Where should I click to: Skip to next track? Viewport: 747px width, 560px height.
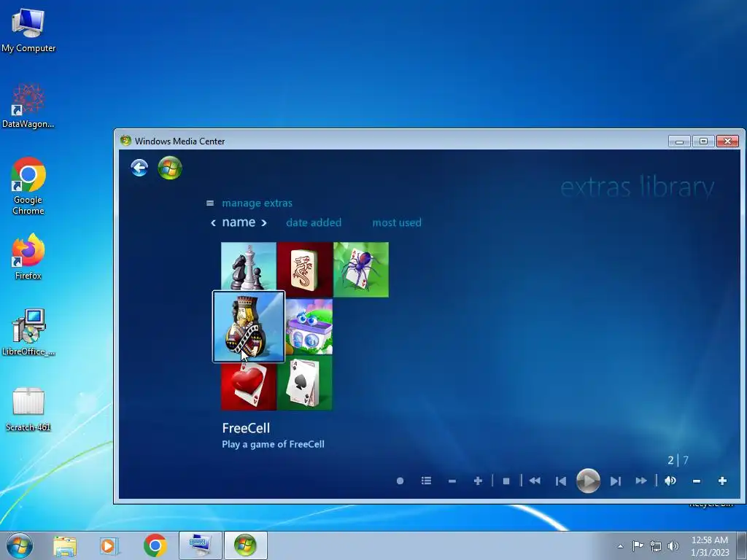(x=616, y=481)
